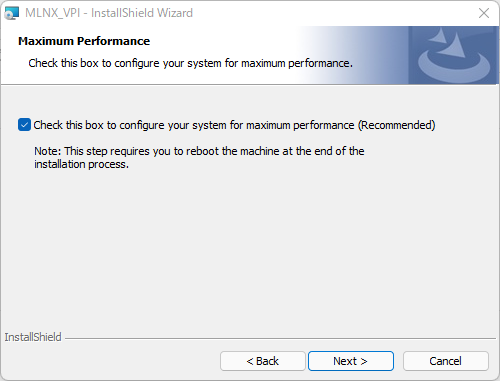Click the 'installation process.' line of the note
The height and width of the screenshot is (381, 500).
81,164
